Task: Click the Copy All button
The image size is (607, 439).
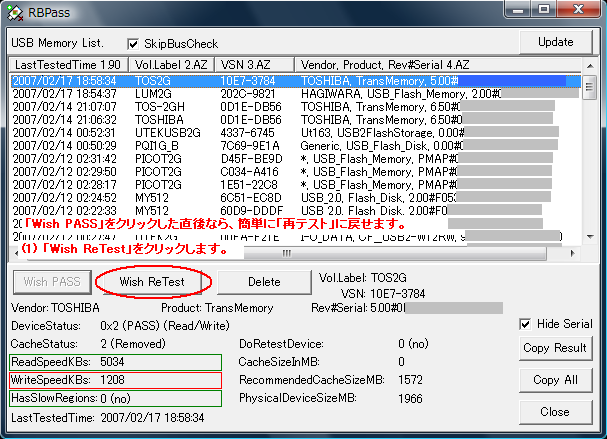Action: (x=555, y=380)
